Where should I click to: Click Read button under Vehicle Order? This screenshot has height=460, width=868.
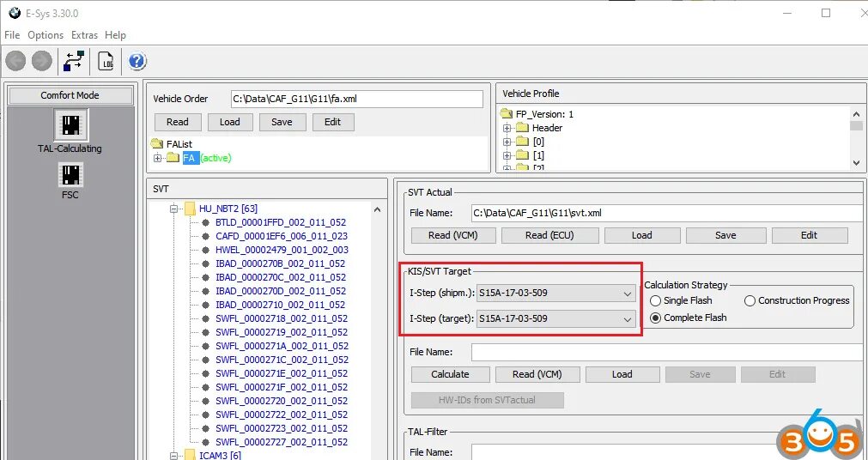[177, 123]
